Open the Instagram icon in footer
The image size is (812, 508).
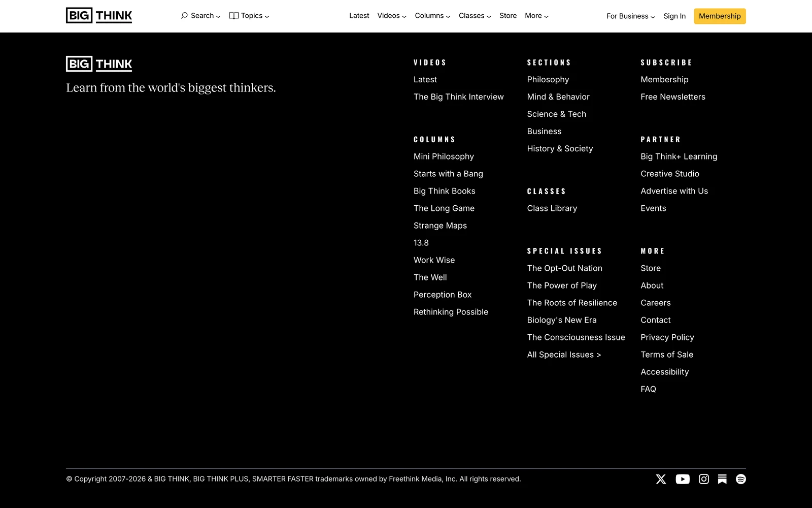[704, 479]
